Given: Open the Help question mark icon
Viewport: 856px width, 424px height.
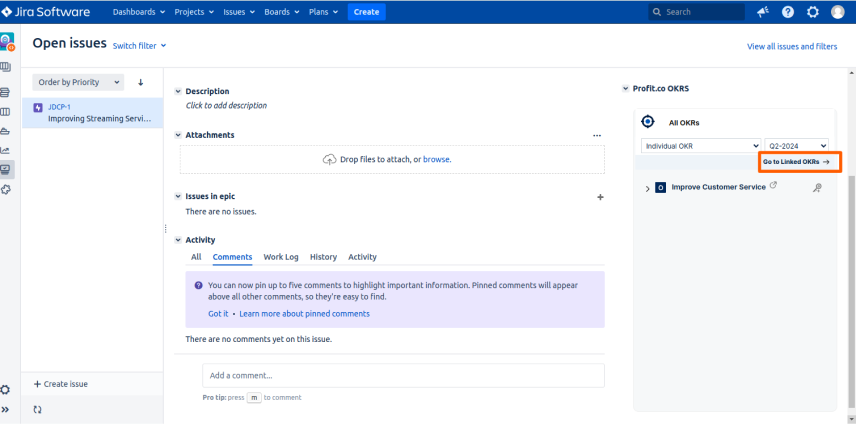Looking at the screenshot, I should click(x=788, y=12).
